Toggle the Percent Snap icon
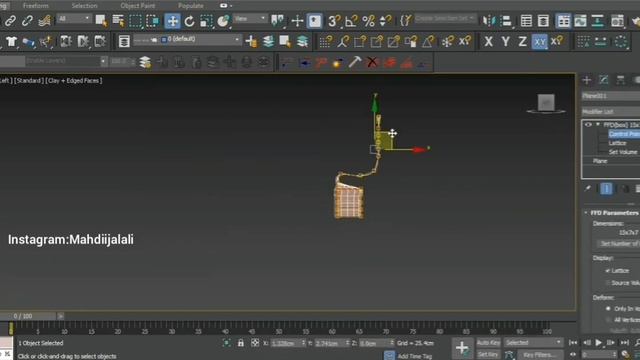The height and width of the screenshot is (360, 640). click(369, 21)
